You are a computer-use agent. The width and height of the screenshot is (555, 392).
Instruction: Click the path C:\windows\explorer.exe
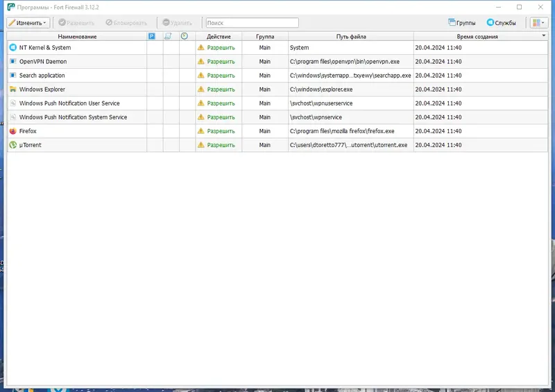tap(321, 90)
